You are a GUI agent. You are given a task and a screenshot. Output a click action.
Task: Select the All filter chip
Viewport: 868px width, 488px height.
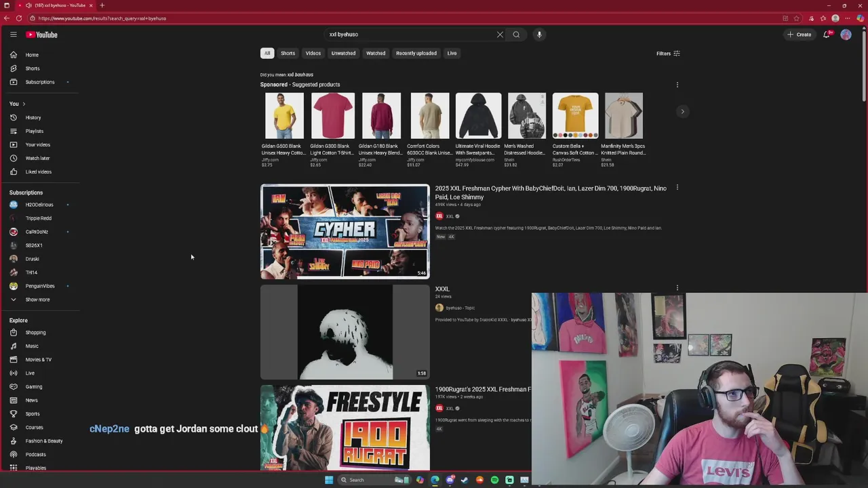click(267, 53)
